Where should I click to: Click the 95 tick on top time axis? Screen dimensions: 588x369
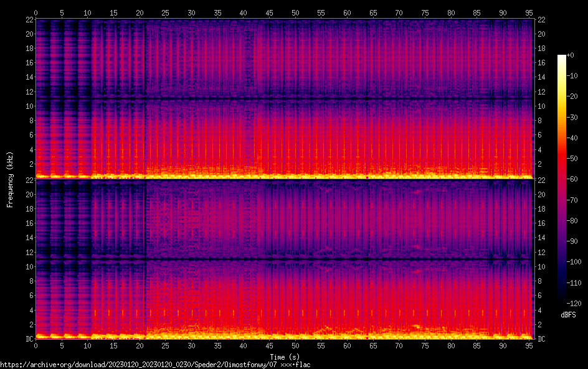point(529,12)
